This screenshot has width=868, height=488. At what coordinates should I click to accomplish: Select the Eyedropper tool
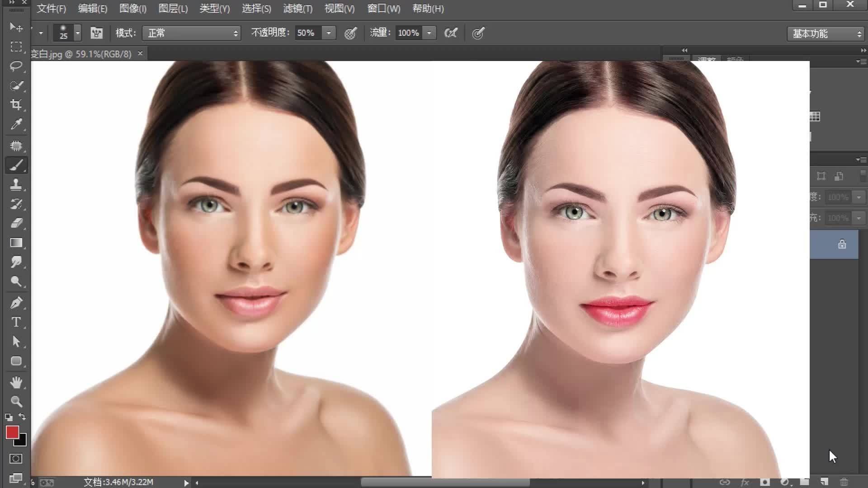tap(16, 124)
